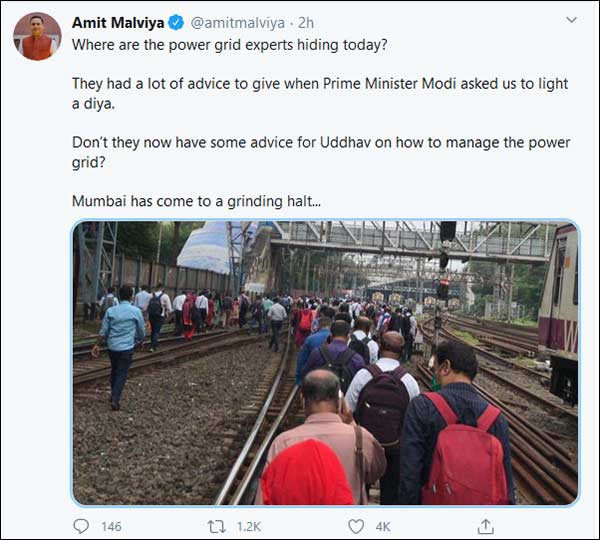The image size is (600, 540).
Task: Click the blue verified badge
Action: coord(174,22)
